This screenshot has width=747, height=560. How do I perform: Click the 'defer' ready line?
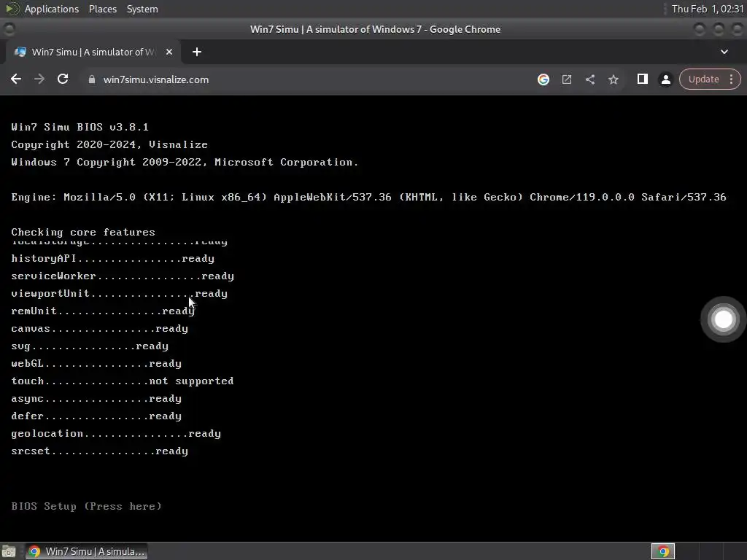point(96,416)
